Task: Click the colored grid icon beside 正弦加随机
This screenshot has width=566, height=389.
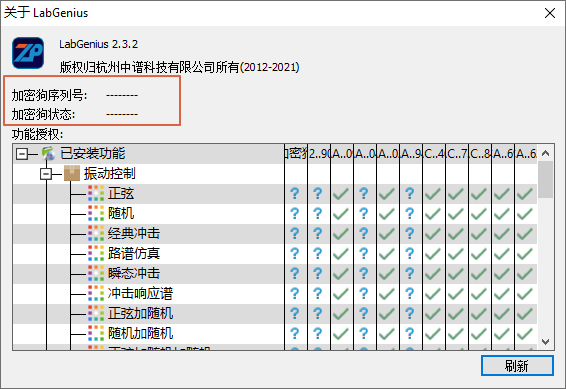Action: [96, 313]
